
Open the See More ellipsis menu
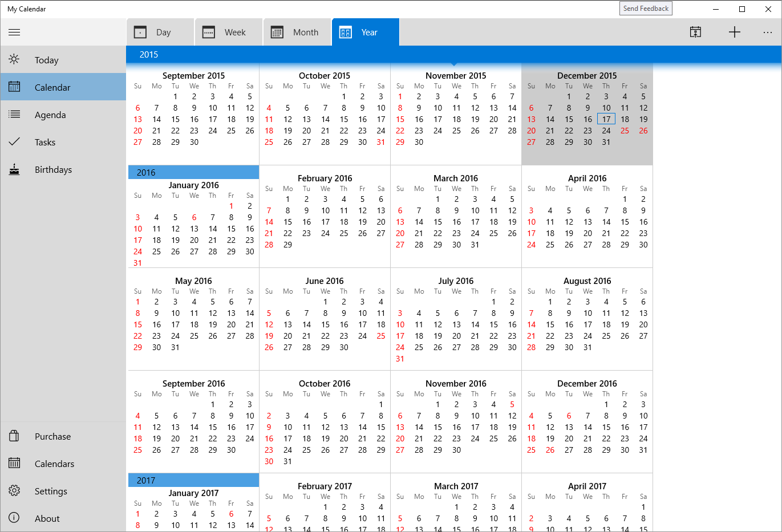point(768,33)
